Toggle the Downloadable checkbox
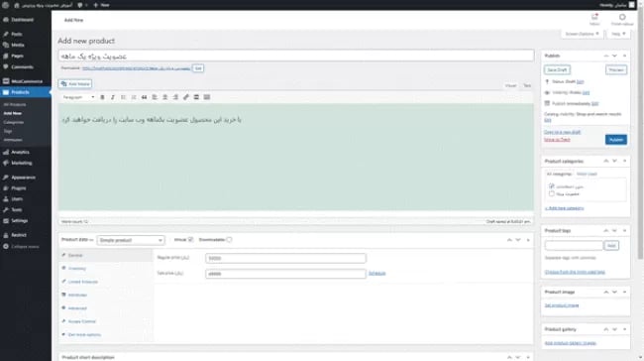Screen dimensions: 644x361 coord(229,240)
